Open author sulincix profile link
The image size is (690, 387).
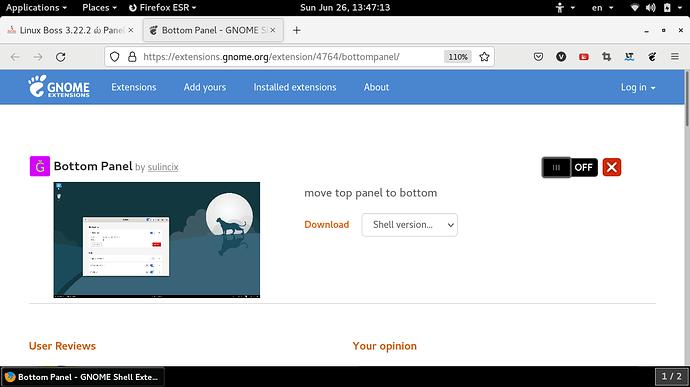click(x=163, y=167)
